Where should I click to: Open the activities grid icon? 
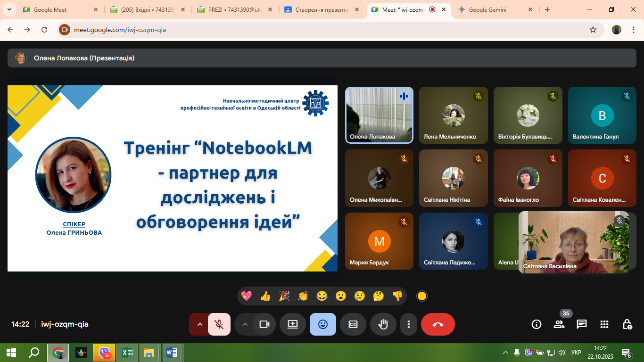(x=604, y=324)
